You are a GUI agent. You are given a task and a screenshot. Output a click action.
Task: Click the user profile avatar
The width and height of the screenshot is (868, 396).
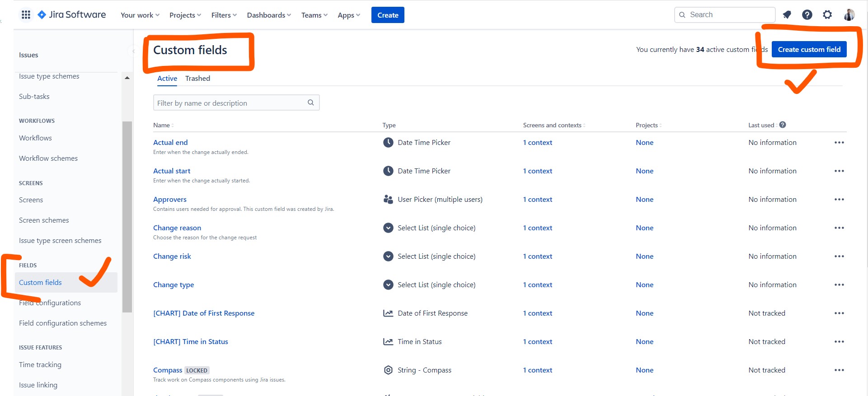pyautogui.click(x=849, y=15)
